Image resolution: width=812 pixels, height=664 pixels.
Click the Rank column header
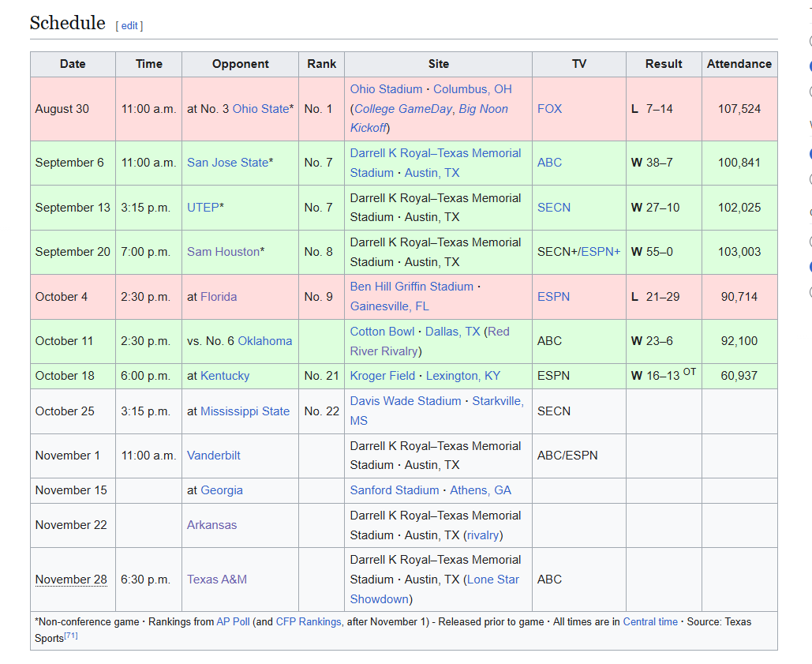tap(322, 64)
